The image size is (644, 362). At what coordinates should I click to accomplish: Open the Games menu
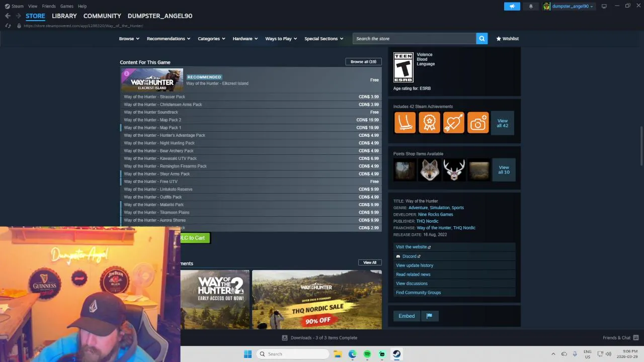(66, 6)
